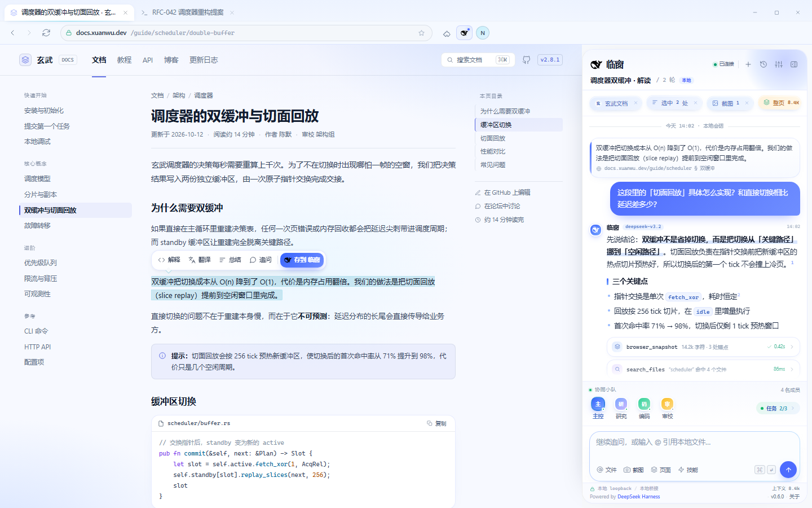Click the 技能 skills button in chat input

pos(688,470)
